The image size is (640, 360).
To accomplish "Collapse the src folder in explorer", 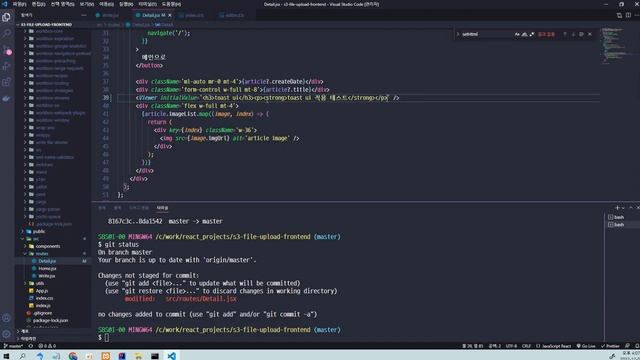I will point(36,239).
